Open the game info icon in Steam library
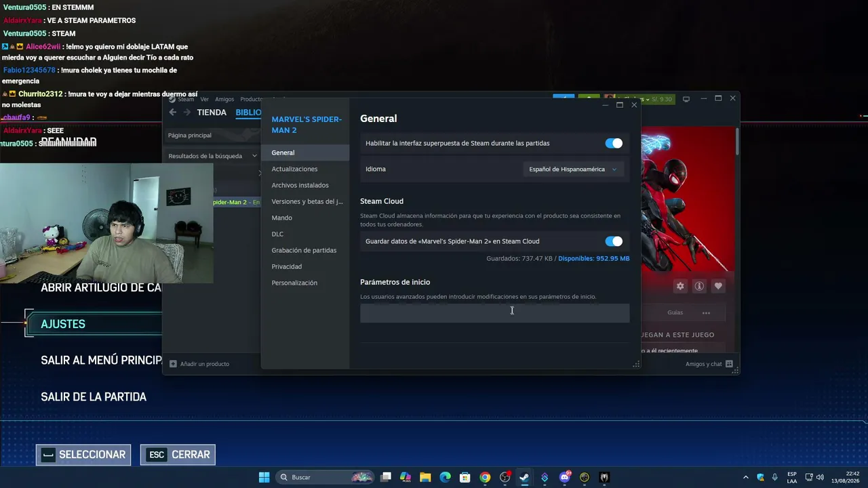868x488 pixels. [699, 286]
